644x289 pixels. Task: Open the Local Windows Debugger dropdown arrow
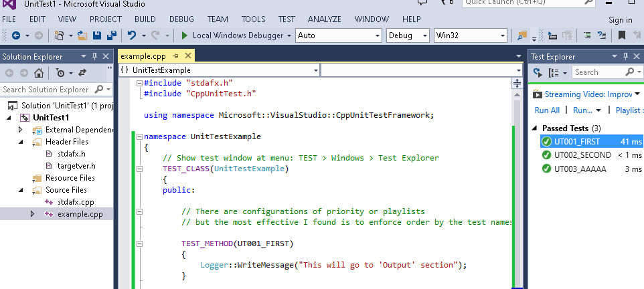click(x=289, y=35)
